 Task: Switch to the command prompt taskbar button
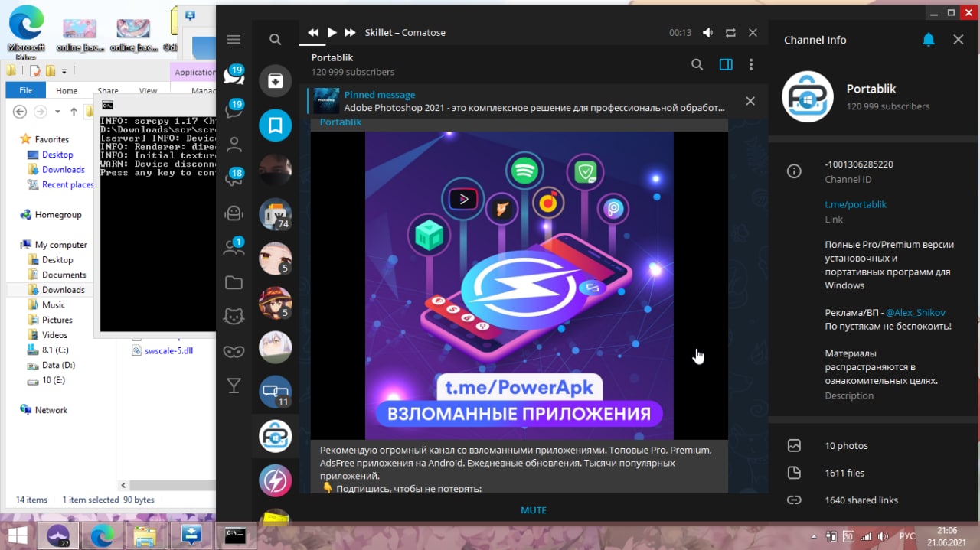[x=234, y=535]
